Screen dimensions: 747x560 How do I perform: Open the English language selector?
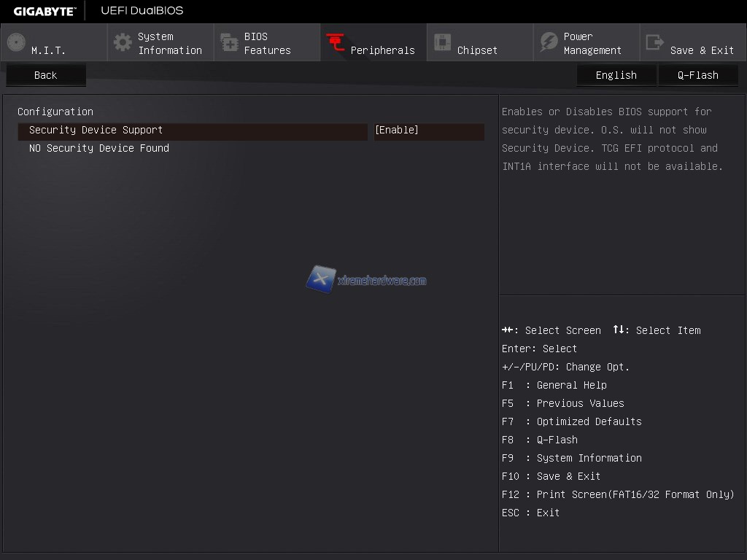point(616,75)
